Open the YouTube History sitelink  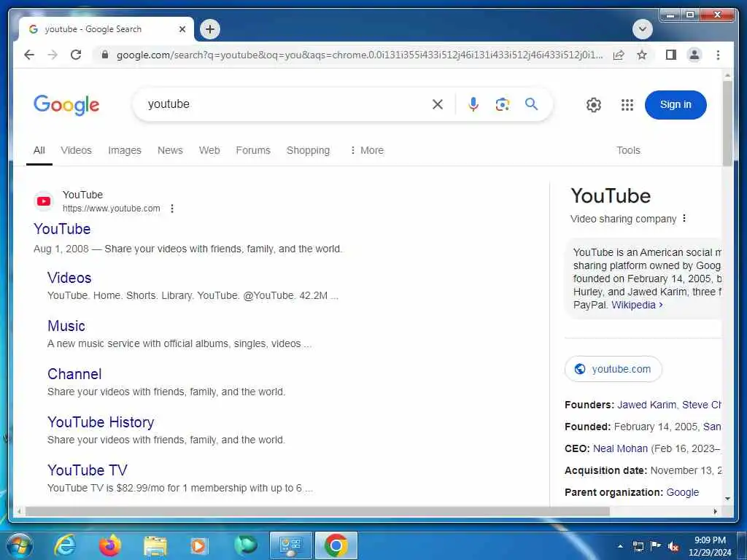[101, 422]
